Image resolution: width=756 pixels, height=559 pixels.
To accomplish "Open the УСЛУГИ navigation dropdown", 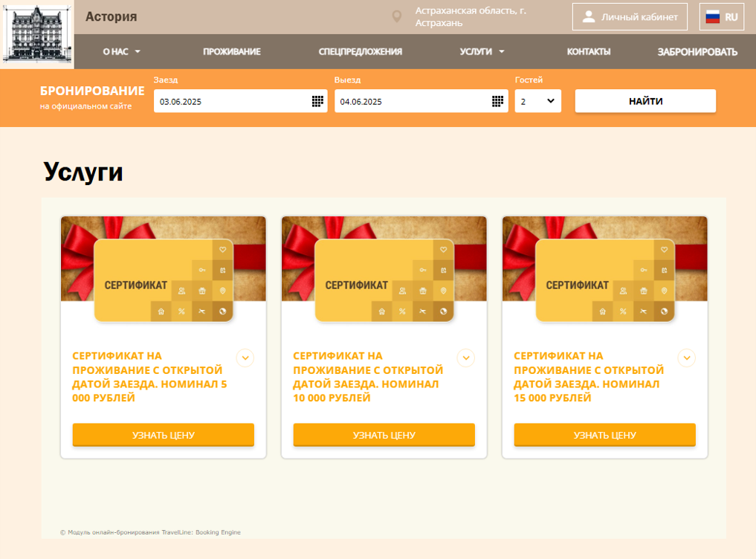I will [482, 51].
